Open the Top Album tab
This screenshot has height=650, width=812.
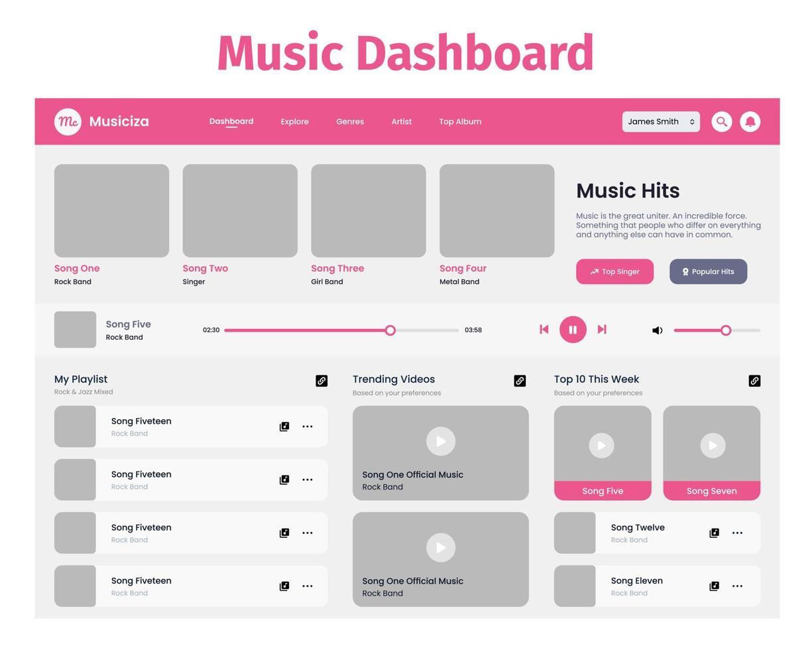pos(461,122)
